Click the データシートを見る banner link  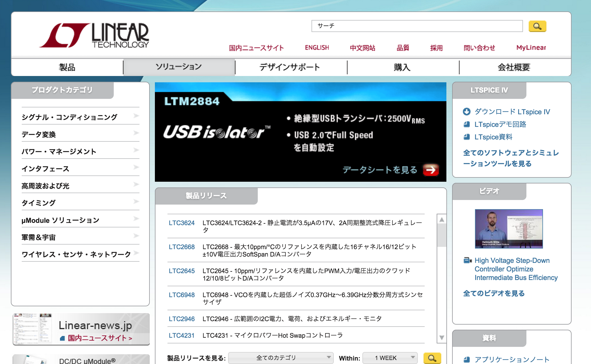(x=380, y=170)
